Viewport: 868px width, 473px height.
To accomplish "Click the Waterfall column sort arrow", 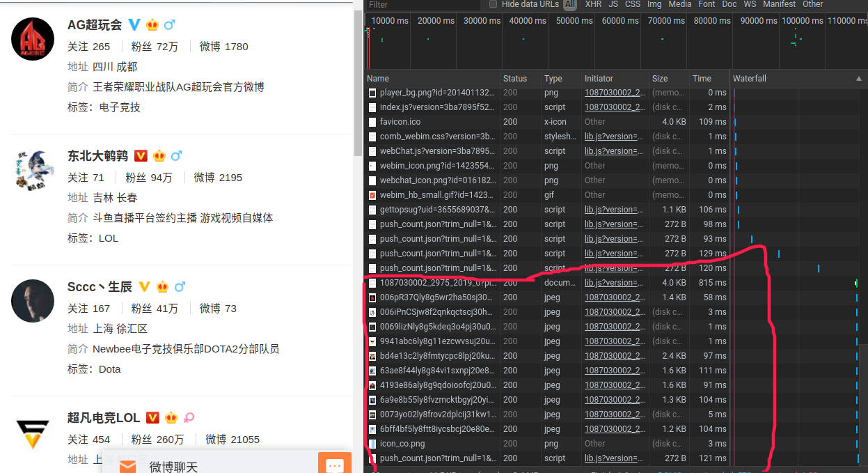I will coord(858,79).
